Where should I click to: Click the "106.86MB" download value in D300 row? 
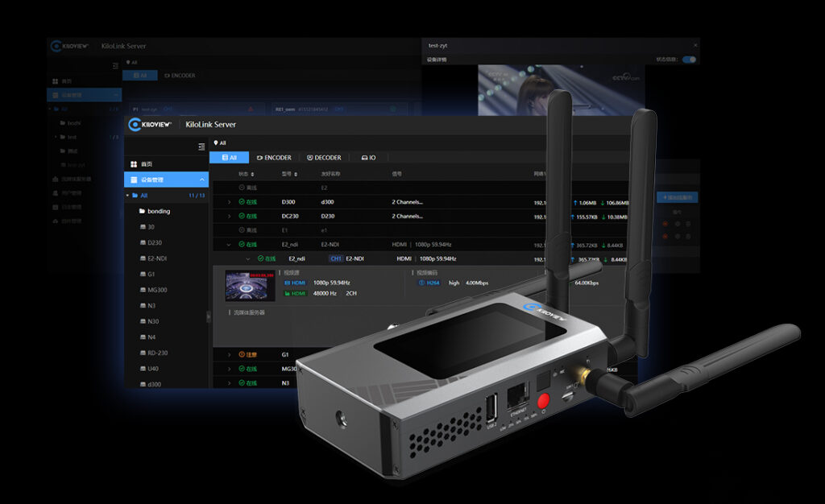pos(617,203)
